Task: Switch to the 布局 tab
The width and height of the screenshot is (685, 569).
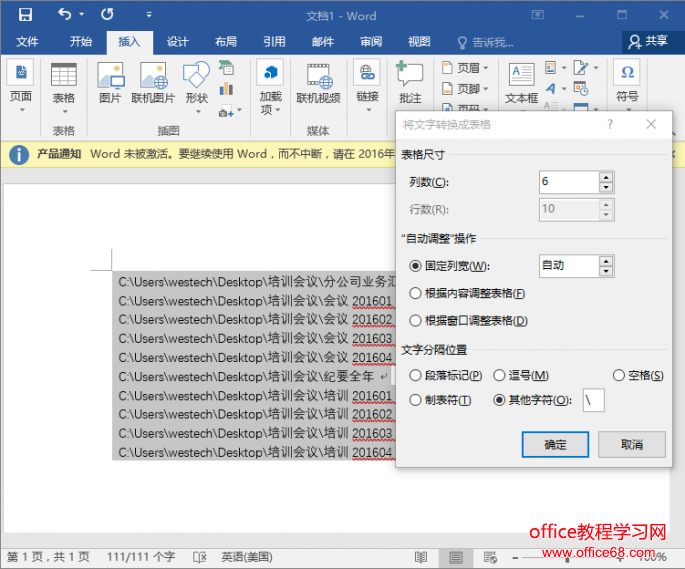Action: (226, 42)
